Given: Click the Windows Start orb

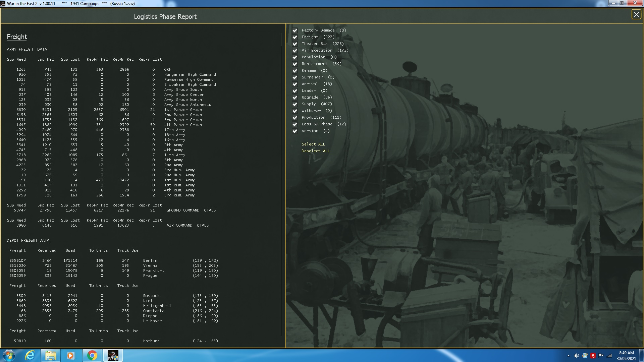Looking at the screenshot, I should (x=9, y=355).
